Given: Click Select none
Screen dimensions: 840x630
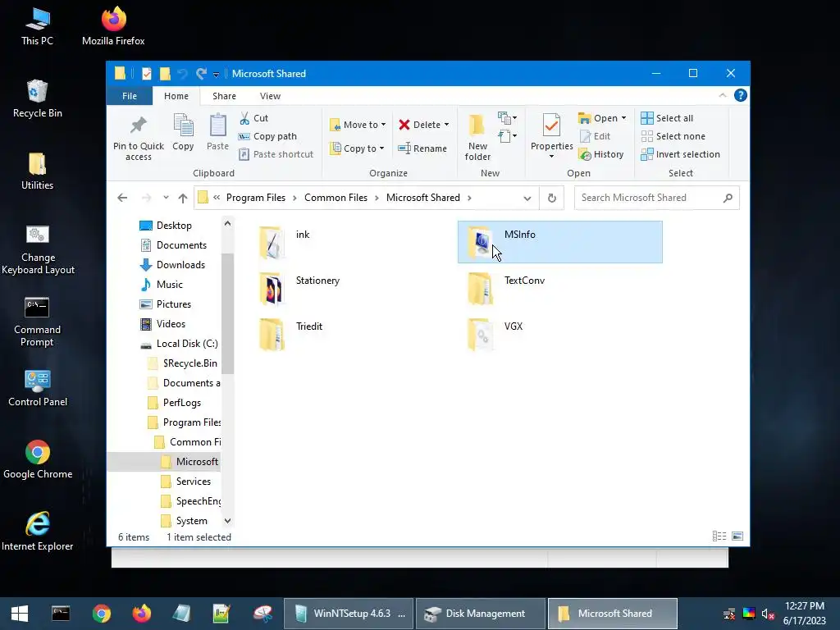Looking at the screenshot, I should 673,136.
